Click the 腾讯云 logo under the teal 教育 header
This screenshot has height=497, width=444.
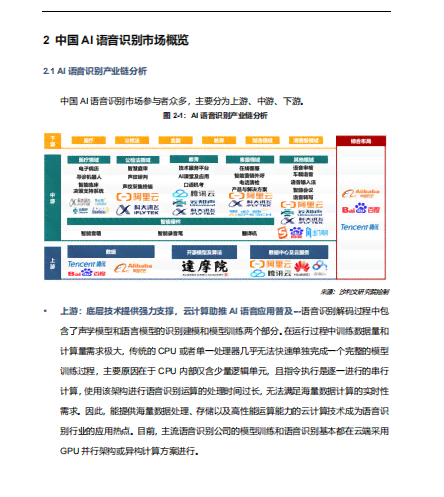pos(194,194)
